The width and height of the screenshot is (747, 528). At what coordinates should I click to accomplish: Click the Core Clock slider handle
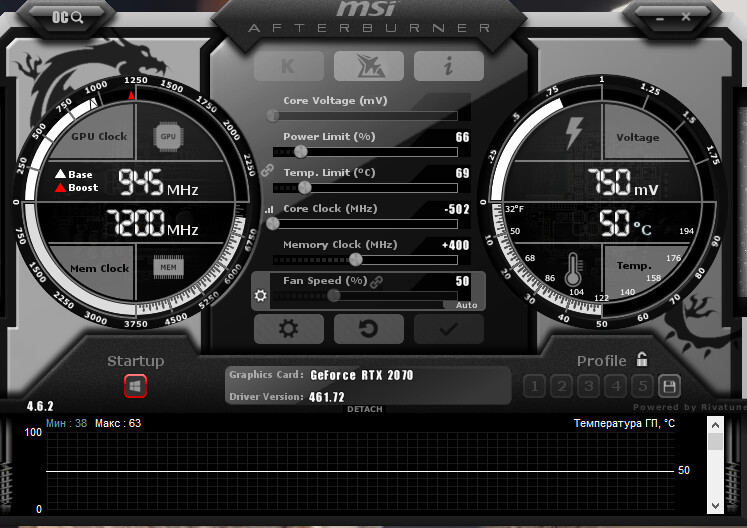[x=273, y=223]
